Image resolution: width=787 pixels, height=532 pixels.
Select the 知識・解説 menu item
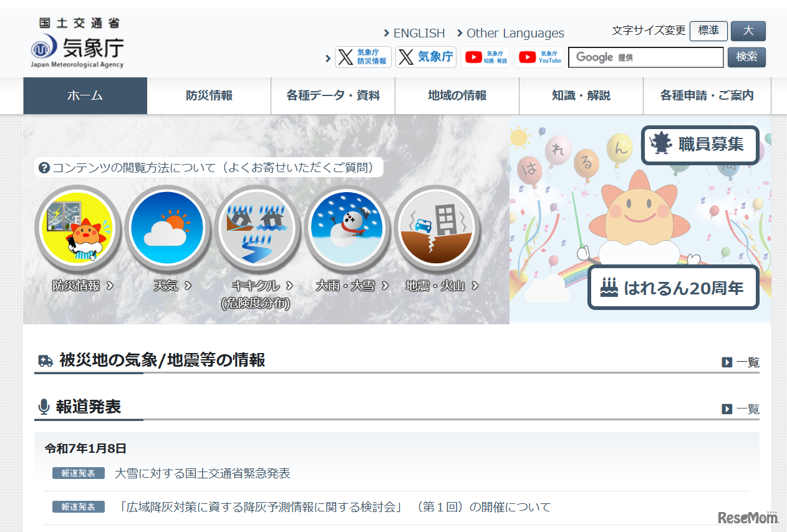[581, 95]
